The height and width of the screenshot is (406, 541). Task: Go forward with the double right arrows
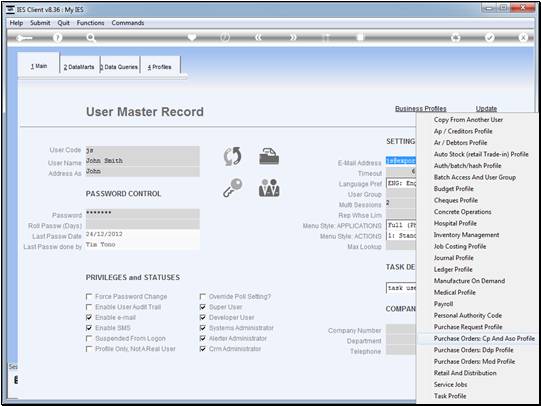pos(293,38)
